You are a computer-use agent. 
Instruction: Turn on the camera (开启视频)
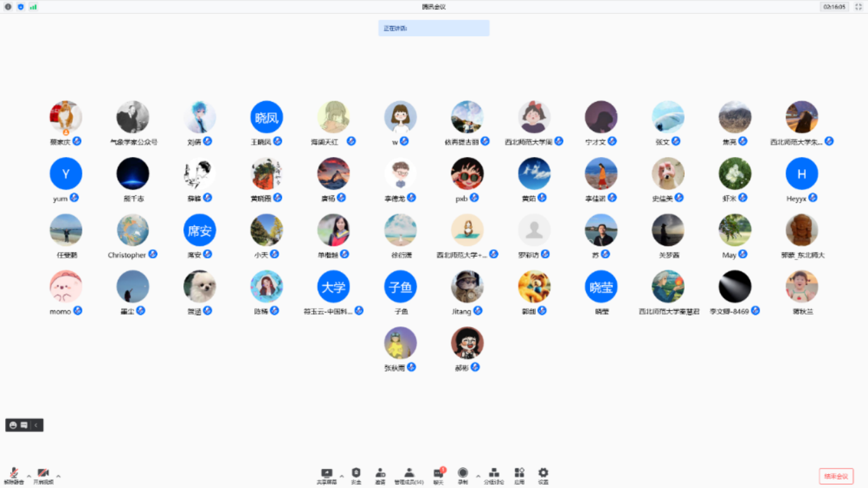click(x=43, y=475)
